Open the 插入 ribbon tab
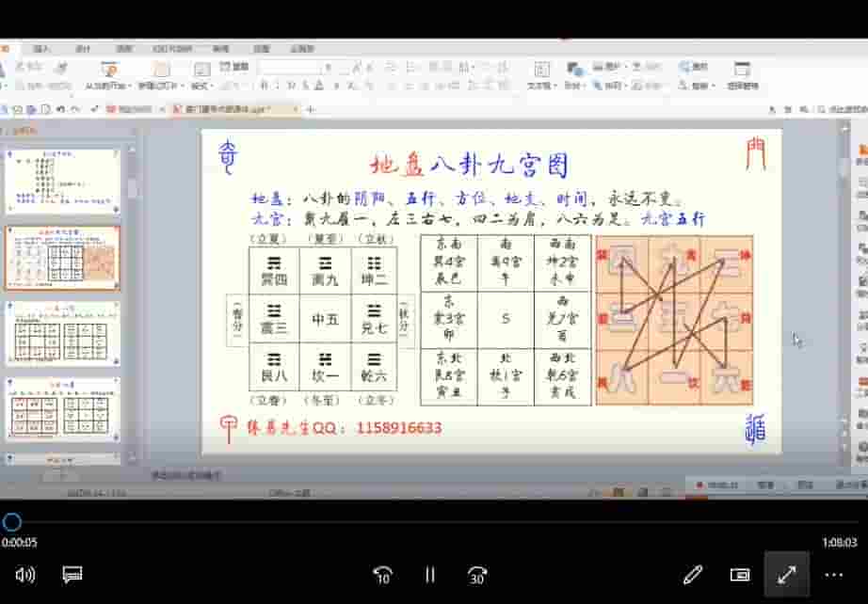868x604 pixels. (41, 48)
